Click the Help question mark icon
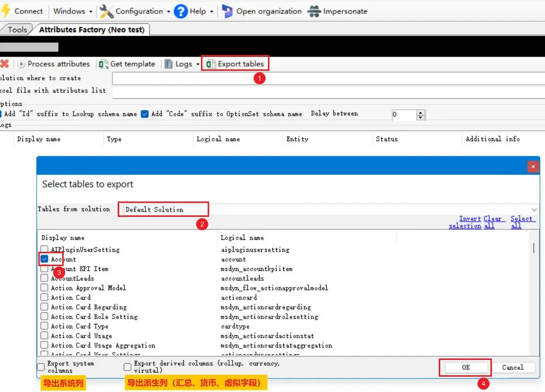This screenshot has height=392, width=545. coord(180,11)
